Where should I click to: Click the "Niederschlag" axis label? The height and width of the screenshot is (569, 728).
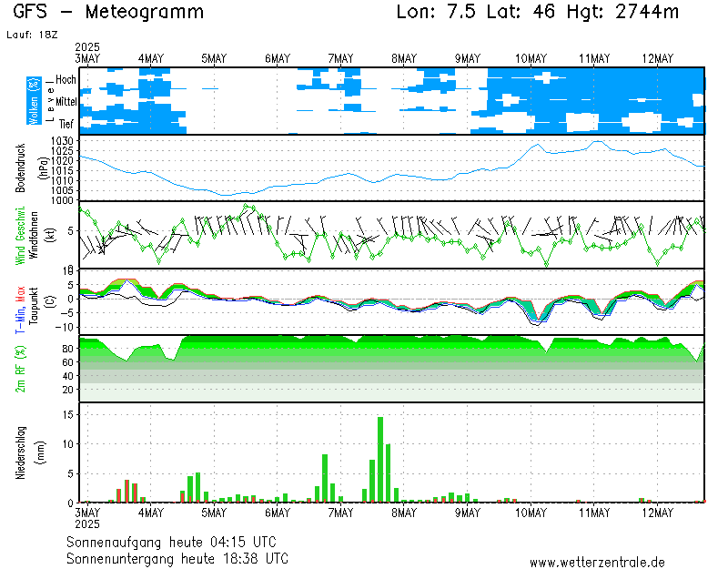pyautogui.click(x=20, y=452)
